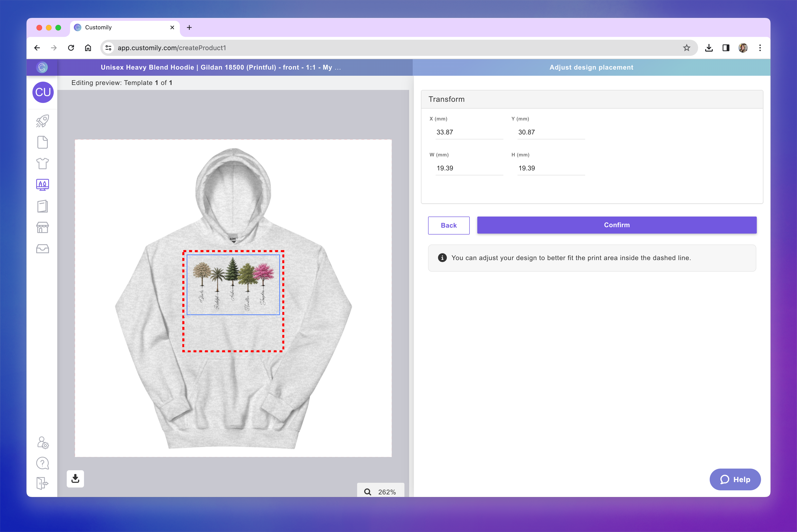Download the preview image

[75, 479]
